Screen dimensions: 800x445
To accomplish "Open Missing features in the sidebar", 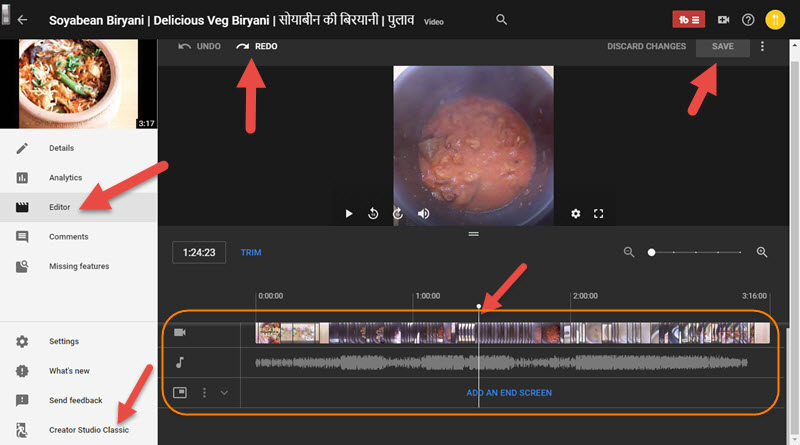I will [79, 266].
